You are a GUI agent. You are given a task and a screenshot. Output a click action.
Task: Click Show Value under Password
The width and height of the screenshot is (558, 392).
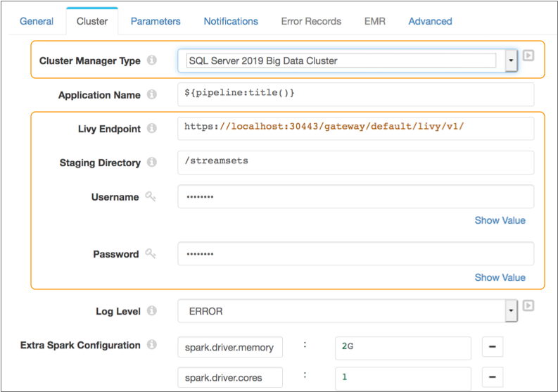[500, 277]
